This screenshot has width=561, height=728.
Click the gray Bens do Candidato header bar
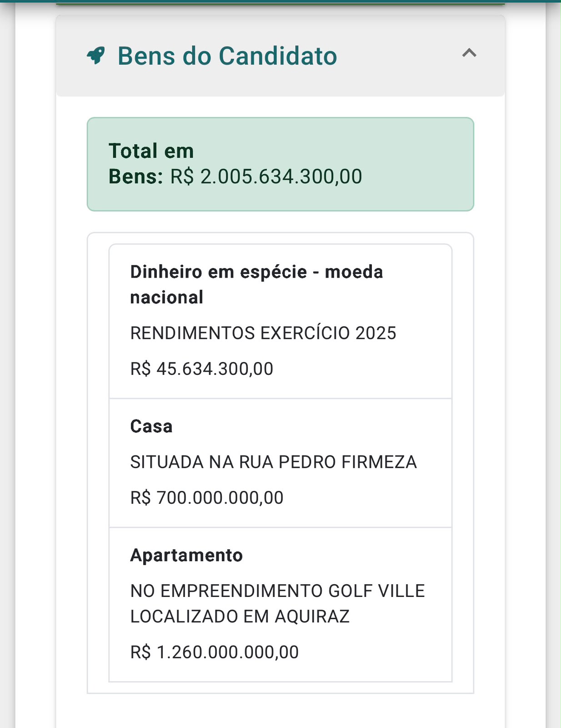(x=280, y=56)
